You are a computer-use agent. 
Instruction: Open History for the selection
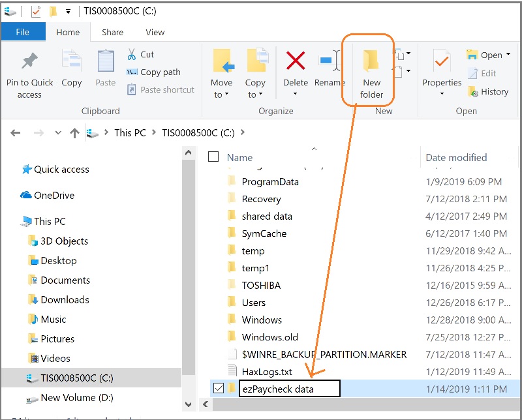point(489,91)
